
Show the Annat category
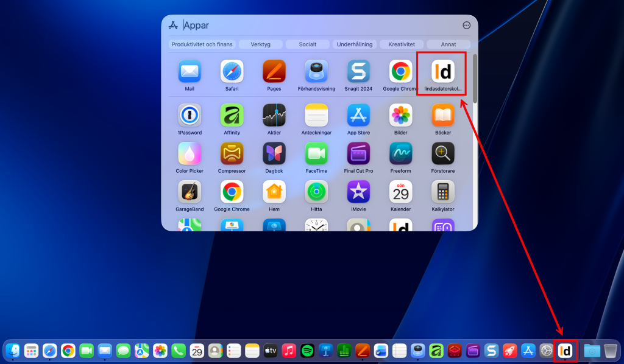point(448,44)
